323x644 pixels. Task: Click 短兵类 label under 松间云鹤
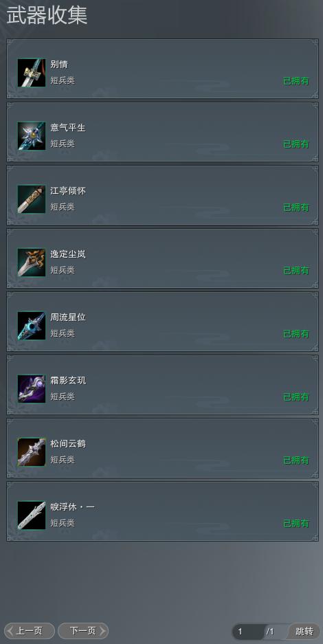click(63, 460)
